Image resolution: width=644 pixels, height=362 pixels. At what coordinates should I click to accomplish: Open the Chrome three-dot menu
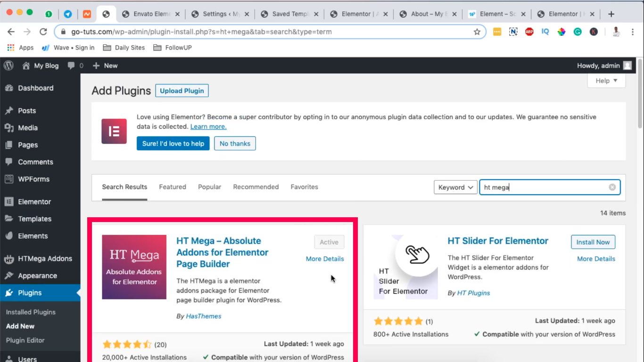633,32
